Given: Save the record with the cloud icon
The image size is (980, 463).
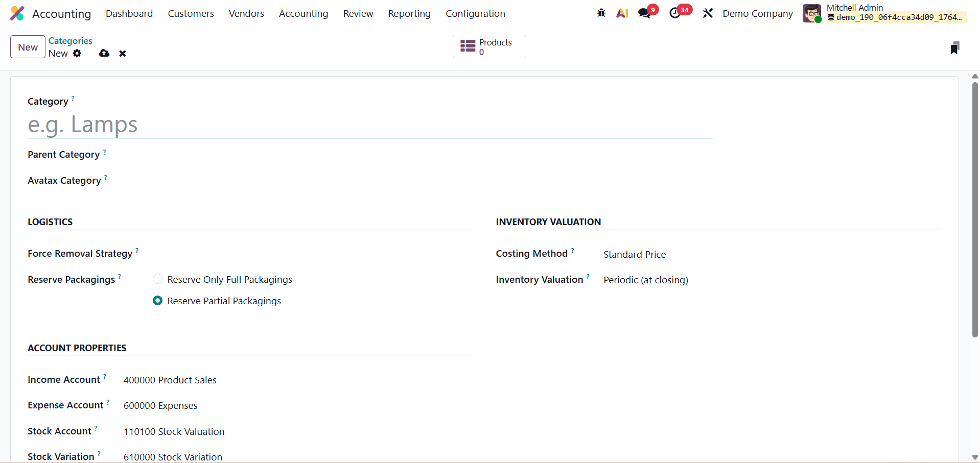Looking at the screenshot, I should point(104,53).
